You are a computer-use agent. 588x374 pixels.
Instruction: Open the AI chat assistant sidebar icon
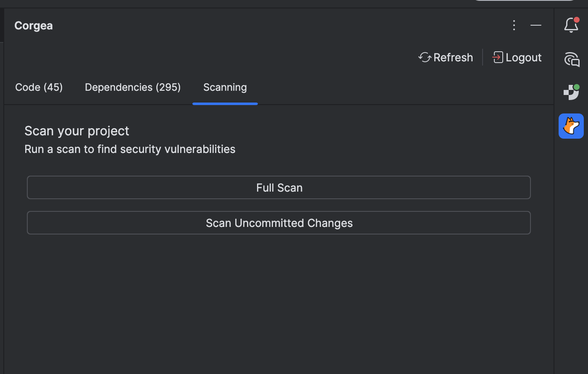point(571,59)
